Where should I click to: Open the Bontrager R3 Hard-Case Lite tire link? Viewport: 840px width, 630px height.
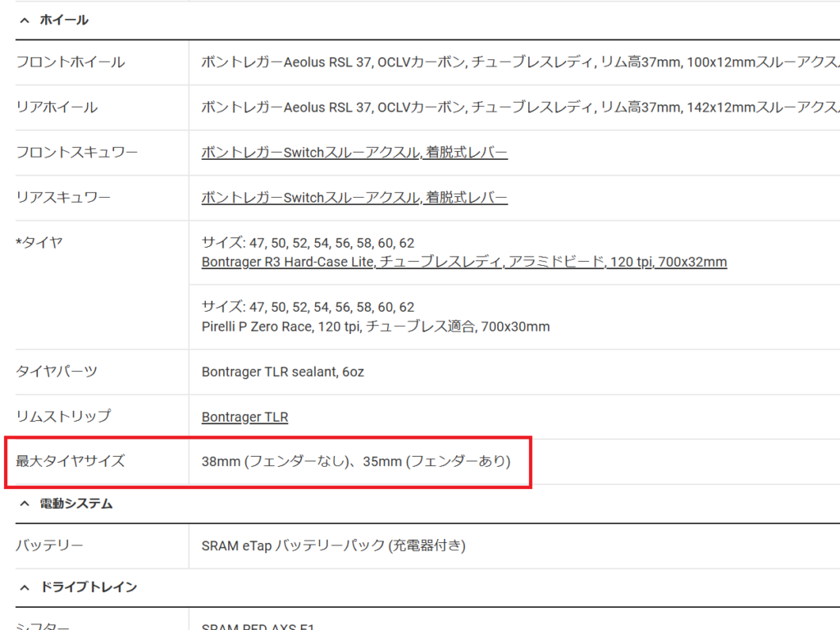[463, 262]
